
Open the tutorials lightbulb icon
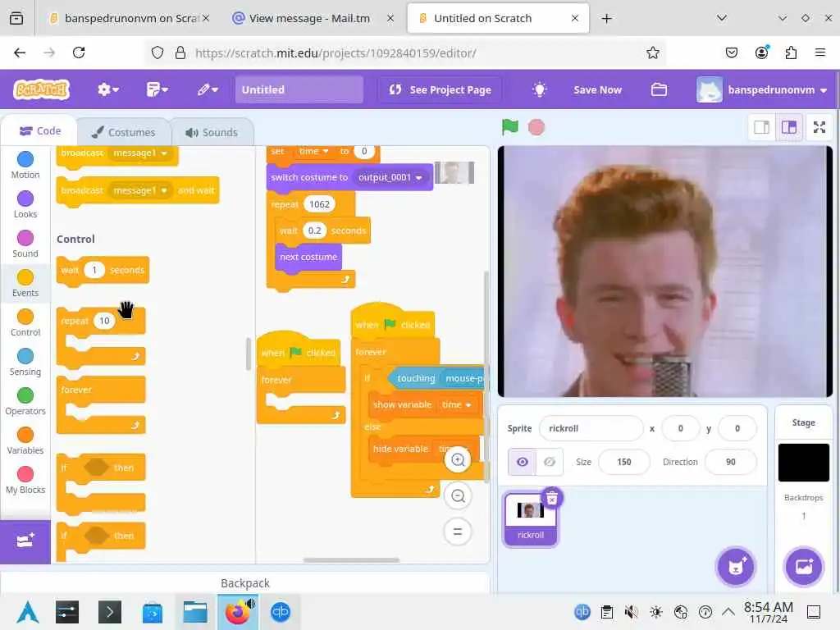pyautogui.click(x=540, y=89)
